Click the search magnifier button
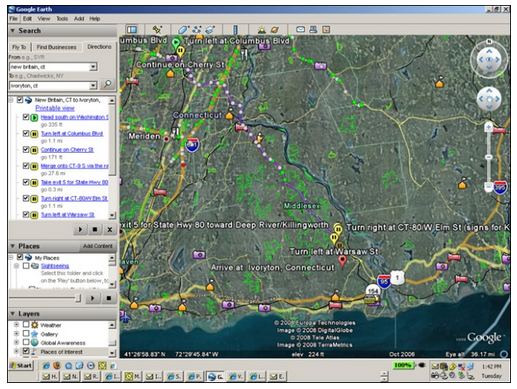Viewport: 517px width, 389px height. tap(107, 84)
